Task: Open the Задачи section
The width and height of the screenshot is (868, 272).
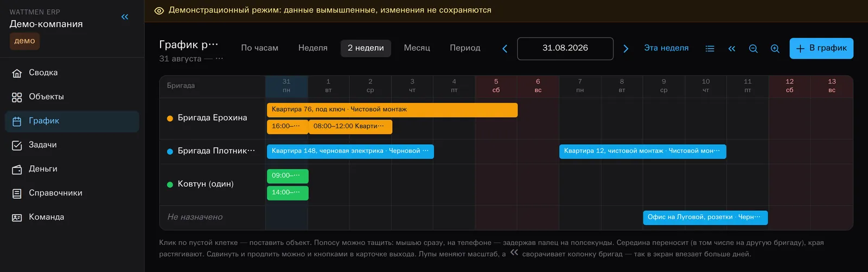Action: [x=72, y=145]
